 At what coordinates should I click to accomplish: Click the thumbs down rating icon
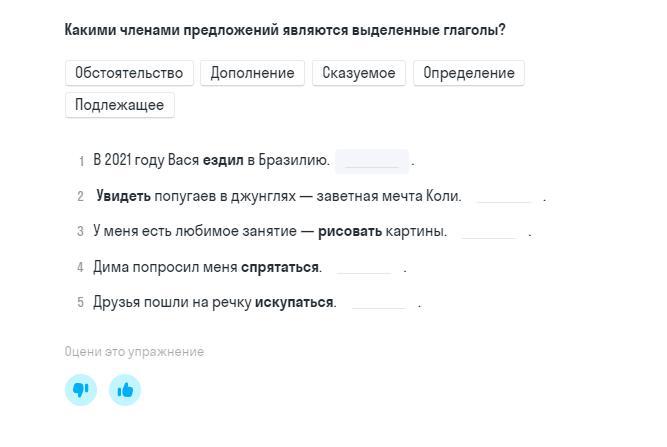click(x=81, y=390)
